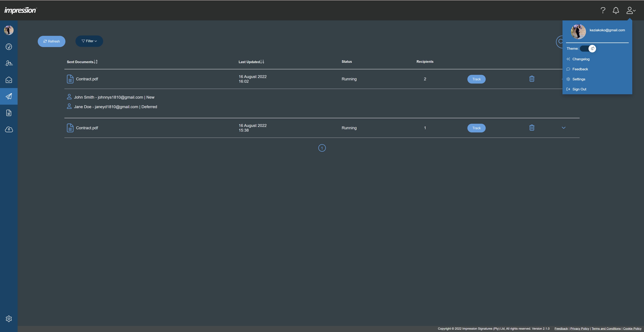
Task: Choose Sign Out in account menu
Action: coord(579,89)
